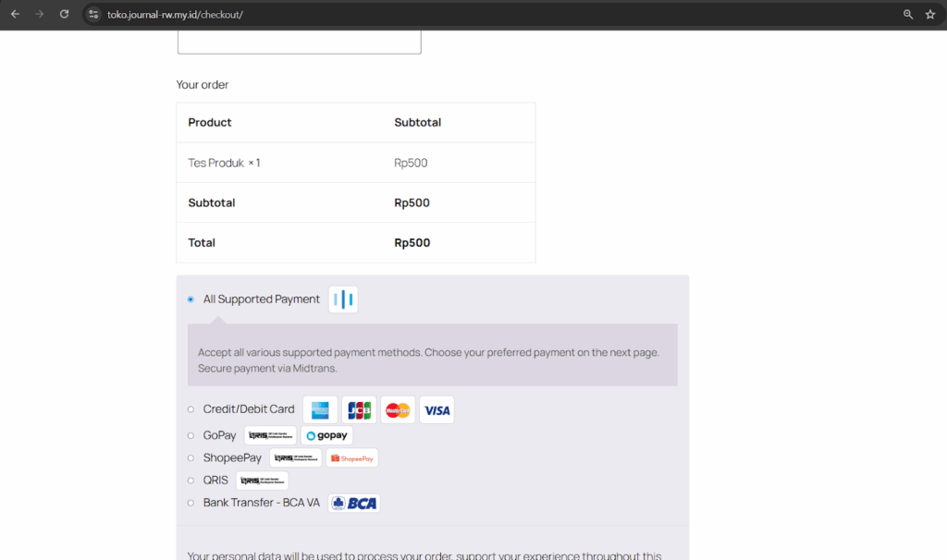The image size is (947, 560).
Task: Click the QRIS badge next to ShopeePay
Action: [x=296, y=457]
